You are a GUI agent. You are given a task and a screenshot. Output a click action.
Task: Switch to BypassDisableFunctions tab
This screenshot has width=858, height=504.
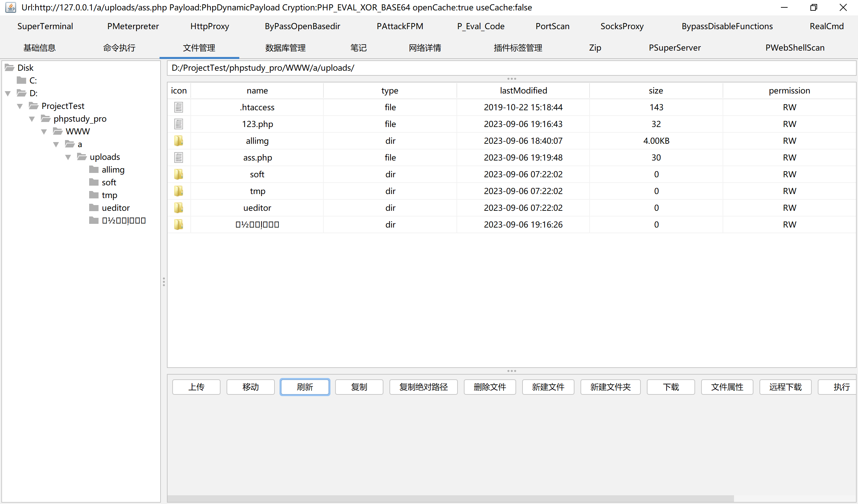click(727, 26)
